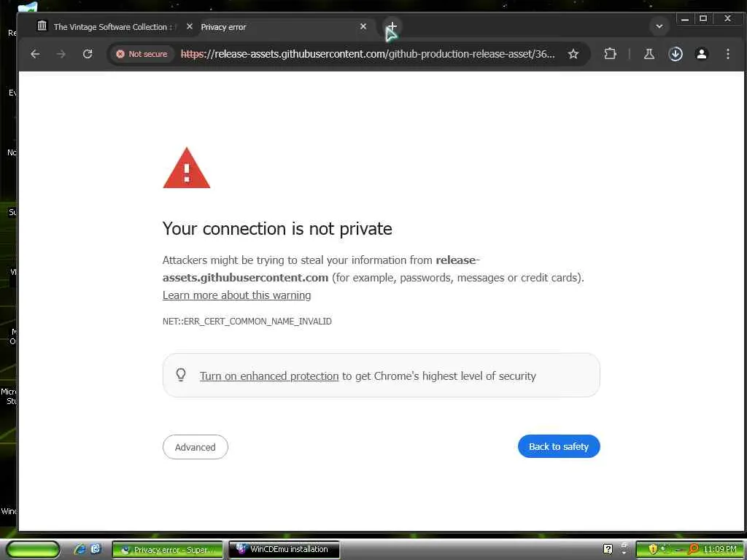The image size is (747, 560).
Task: Click the question-mark help icon on taskbar
Action: coord(608,549)
